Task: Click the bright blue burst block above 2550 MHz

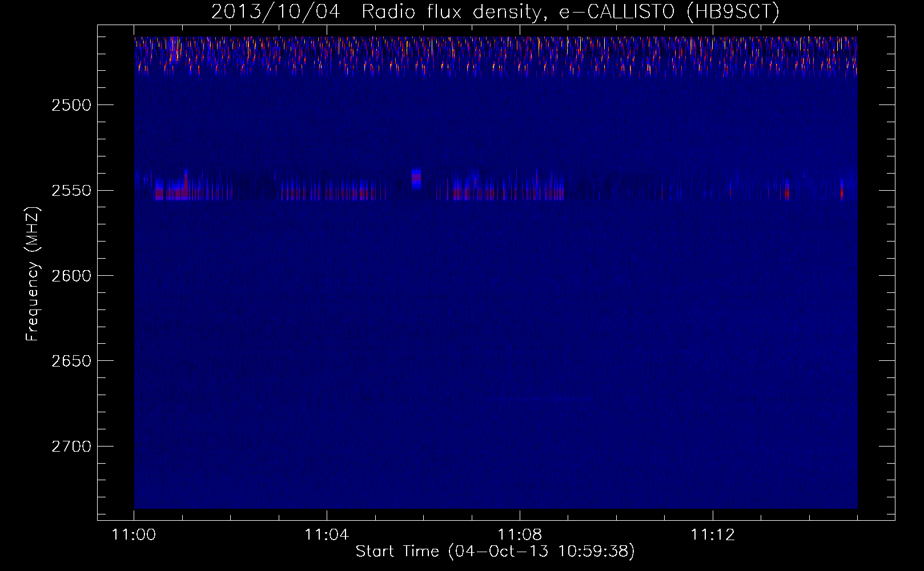Action: pos(416,179)
